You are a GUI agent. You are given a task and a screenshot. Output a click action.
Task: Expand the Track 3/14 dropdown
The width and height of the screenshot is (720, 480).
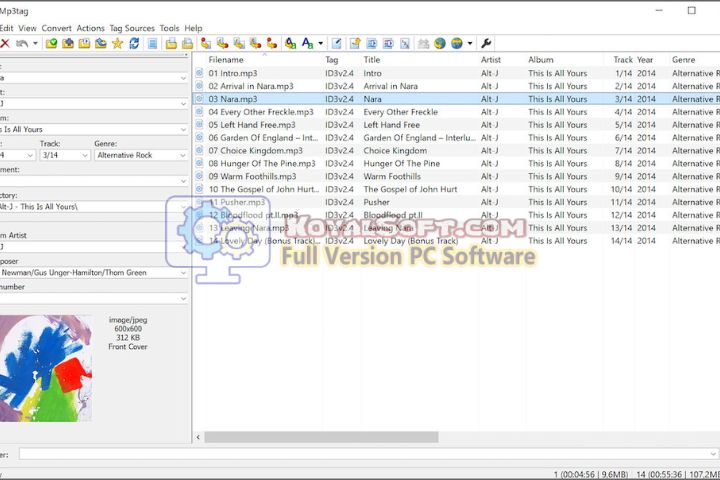click(x=84, y=155)
